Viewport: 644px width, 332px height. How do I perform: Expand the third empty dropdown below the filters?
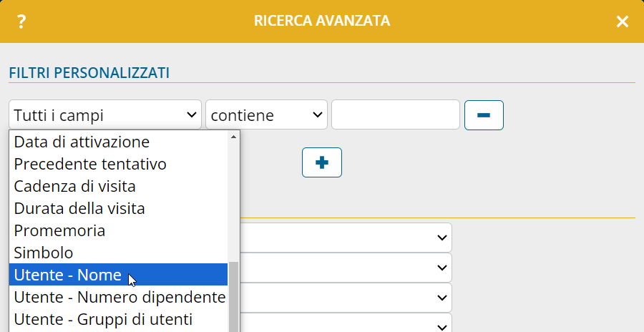(346, 298)
